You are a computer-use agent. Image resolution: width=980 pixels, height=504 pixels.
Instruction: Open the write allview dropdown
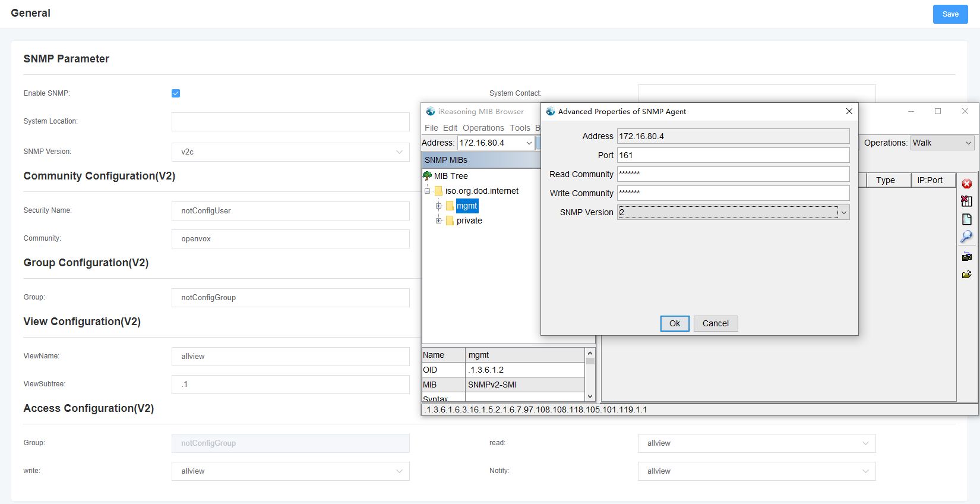(290, 471)
